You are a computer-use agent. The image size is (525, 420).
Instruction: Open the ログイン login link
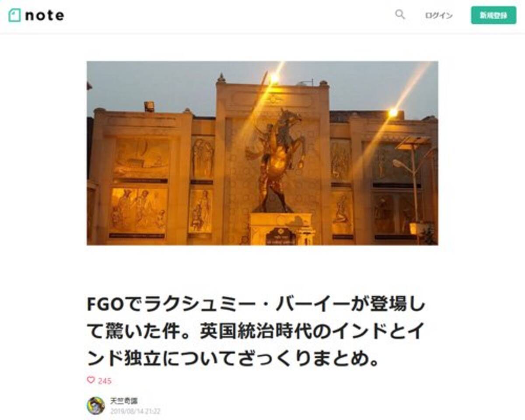[x=439, y=15]
